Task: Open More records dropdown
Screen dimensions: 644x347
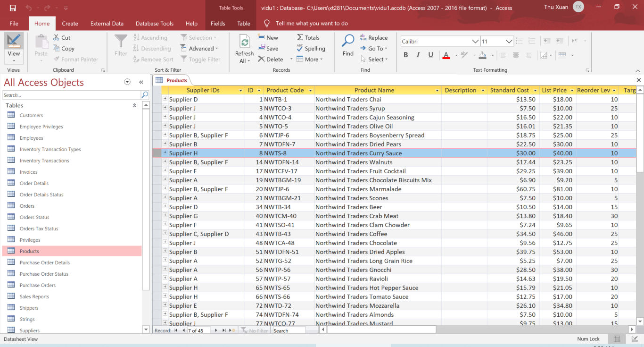Action: click(x=310, y=59)
